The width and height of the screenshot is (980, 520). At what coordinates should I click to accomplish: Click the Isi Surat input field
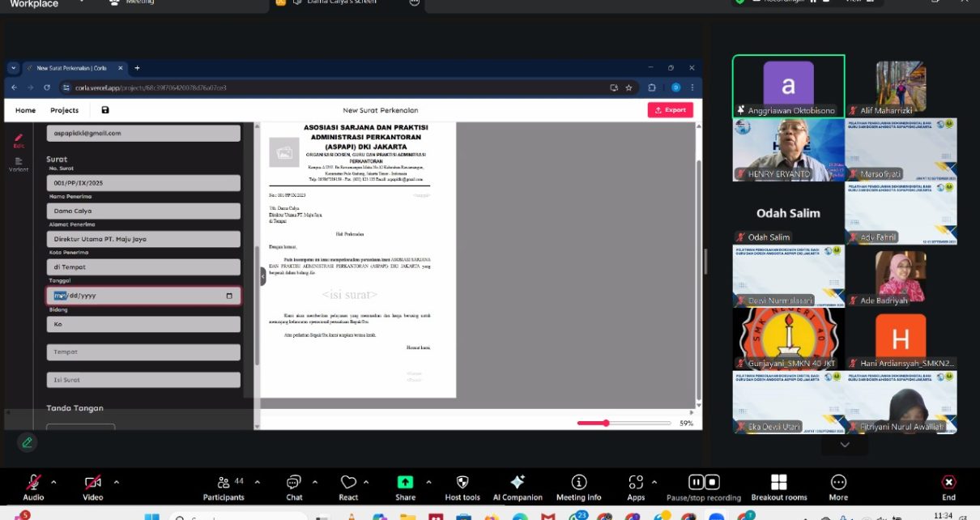(x=143, y=380)
